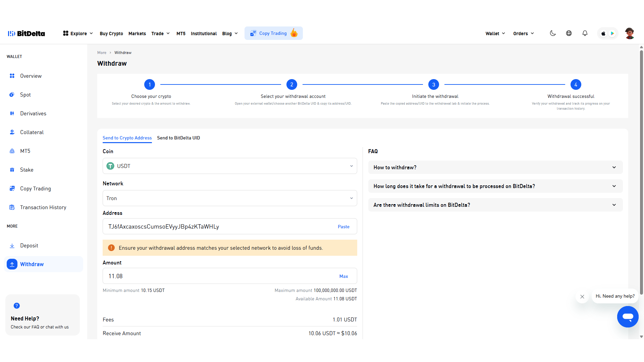644x362 pixels.
Task: Switch to Send to Crypto Address tab
Action: (127, 138)
